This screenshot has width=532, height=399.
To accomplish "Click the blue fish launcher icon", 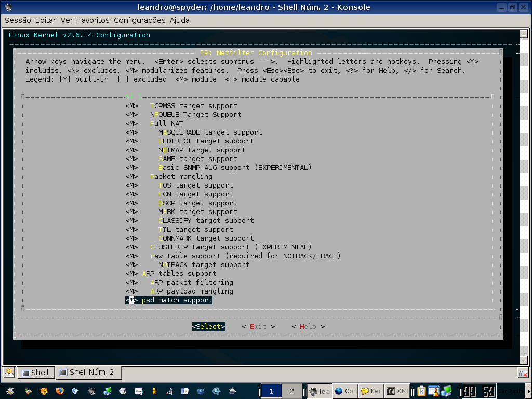I will [201, 391].
